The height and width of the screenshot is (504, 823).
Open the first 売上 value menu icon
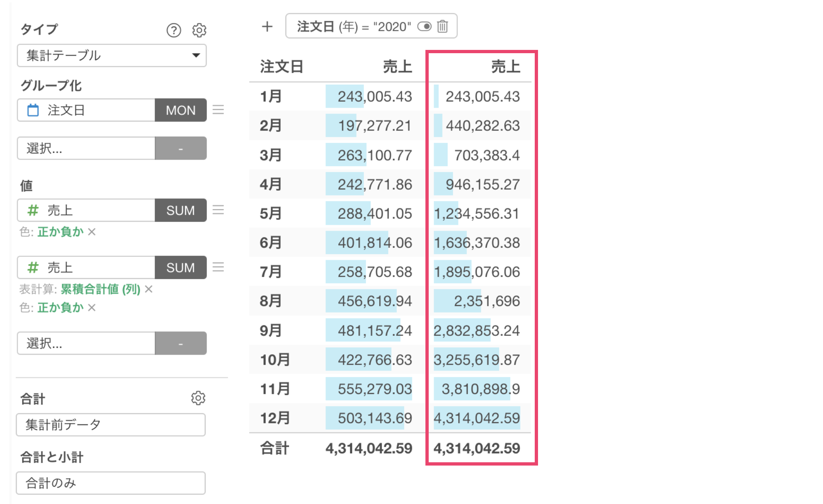[x=218, y=210]
